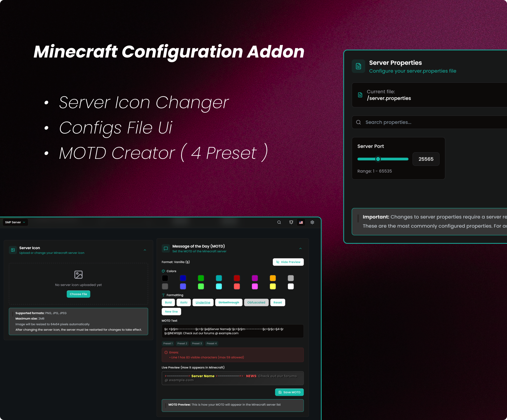Open the SMP Server dropdown
Screen dimensions: 507x420
point(15,222)
